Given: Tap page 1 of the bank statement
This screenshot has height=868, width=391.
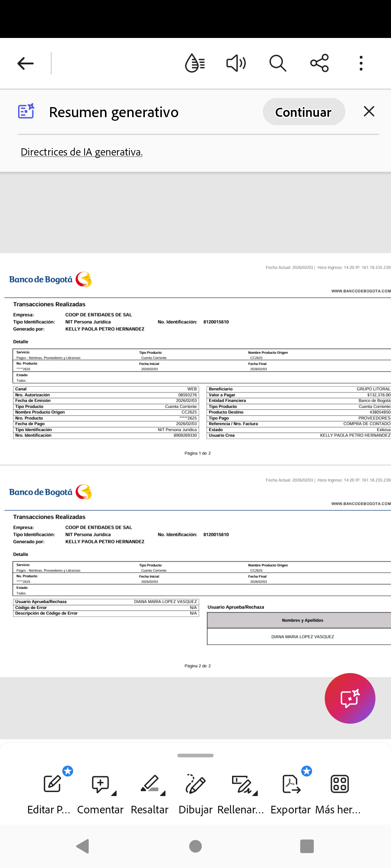Looking at the screenshot, I should click(195, 359).
